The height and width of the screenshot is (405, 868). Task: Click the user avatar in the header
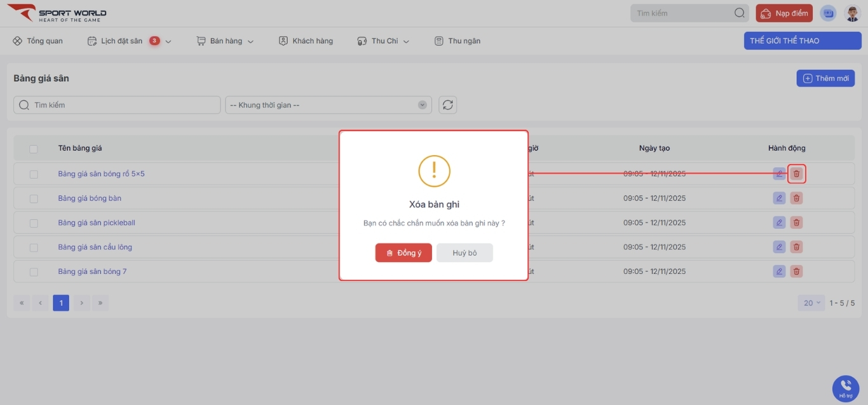tap(852, 13)
